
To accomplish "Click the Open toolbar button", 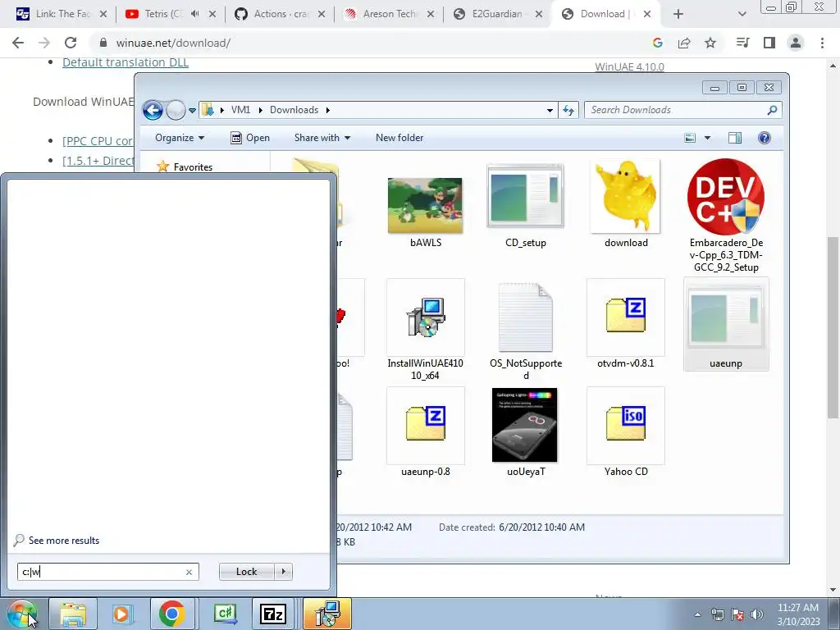I will (x=250, y=138).
